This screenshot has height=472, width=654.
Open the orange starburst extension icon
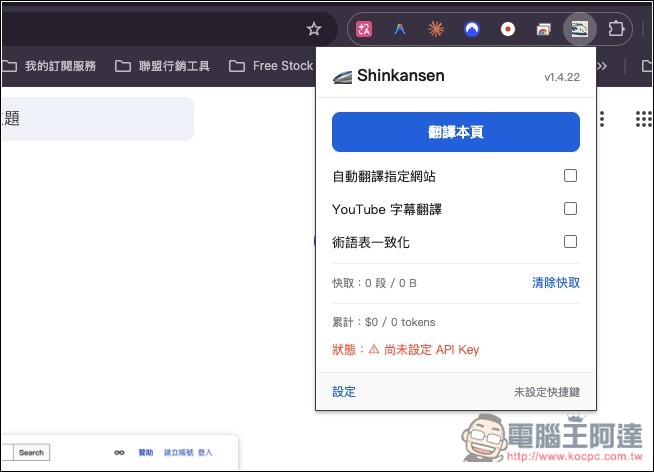point(436,29)
